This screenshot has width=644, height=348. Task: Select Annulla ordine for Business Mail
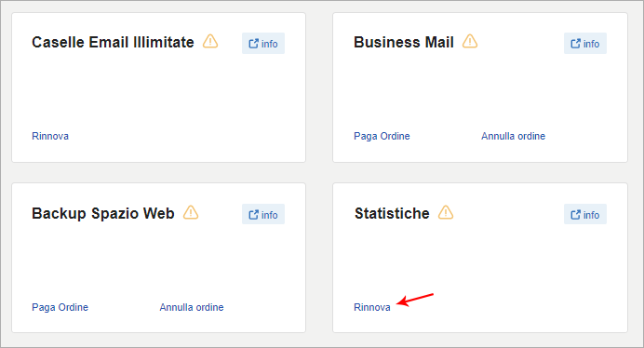tap(514, 136)
